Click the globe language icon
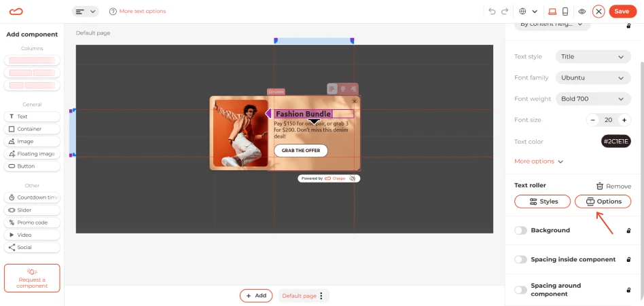644x306 pixels. pos(523,12)
